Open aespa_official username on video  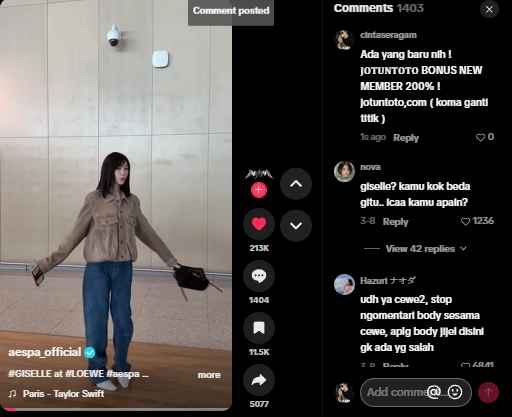pyautogui.click(x=45, y=352)
